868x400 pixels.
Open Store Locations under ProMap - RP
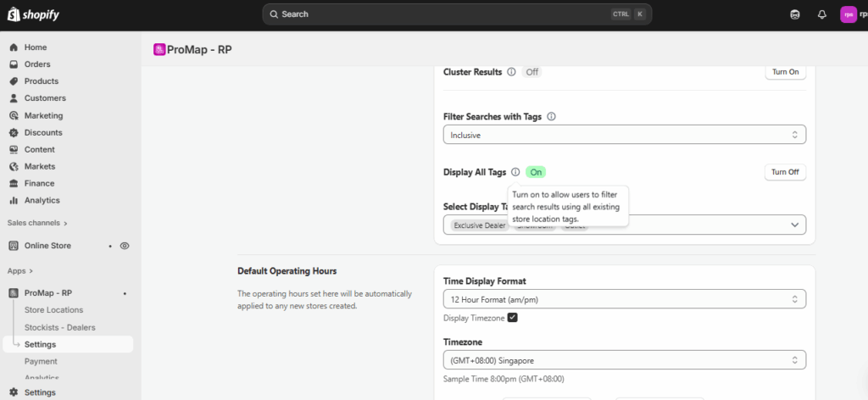pos(53,310)
